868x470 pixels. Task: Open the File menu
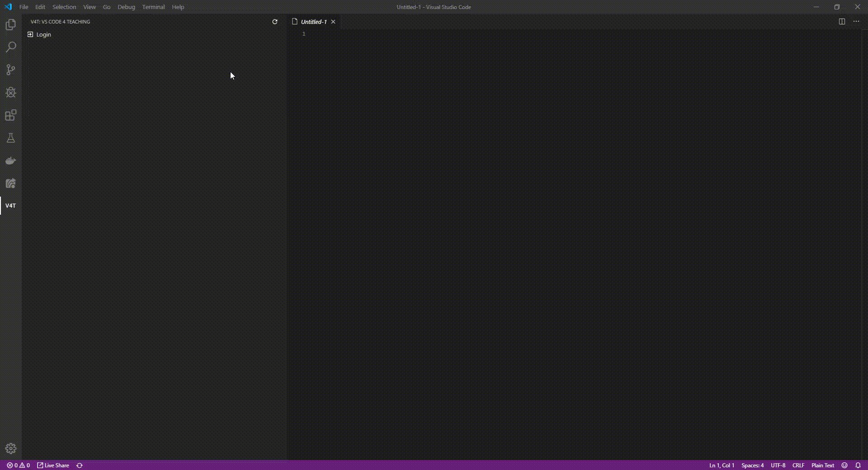point(24,7)
